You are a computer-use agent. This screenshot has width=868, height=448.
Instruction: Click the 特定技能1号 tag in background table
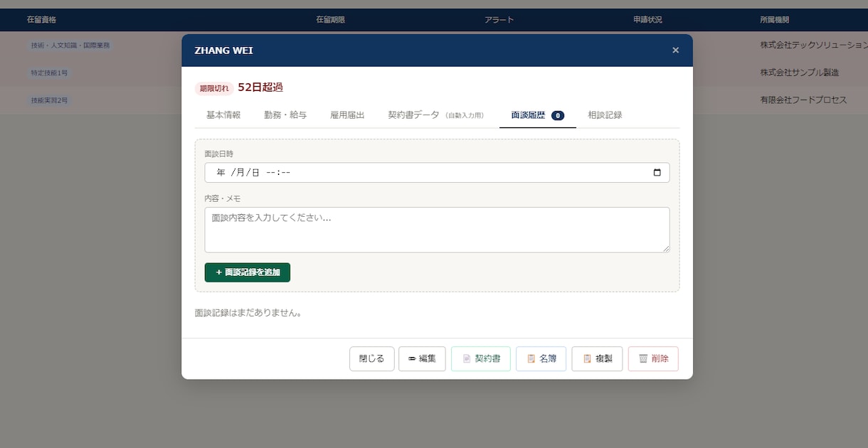pyautogui.click(x=50, y=73)
